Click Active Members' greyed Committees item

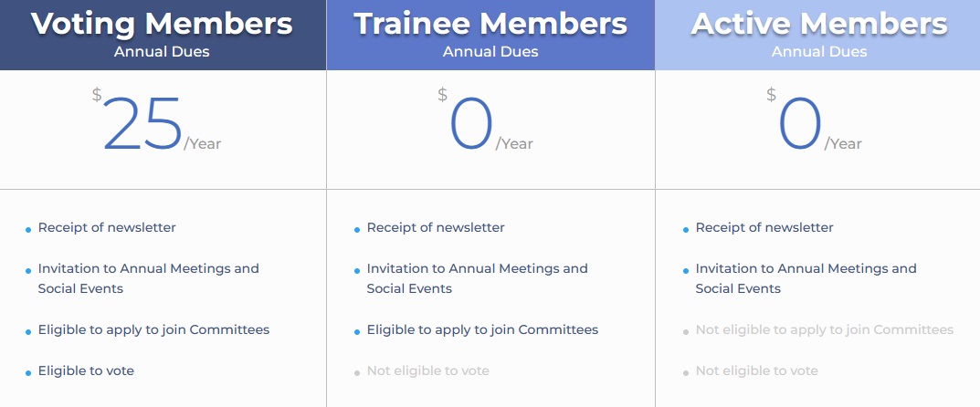[824, 329]
